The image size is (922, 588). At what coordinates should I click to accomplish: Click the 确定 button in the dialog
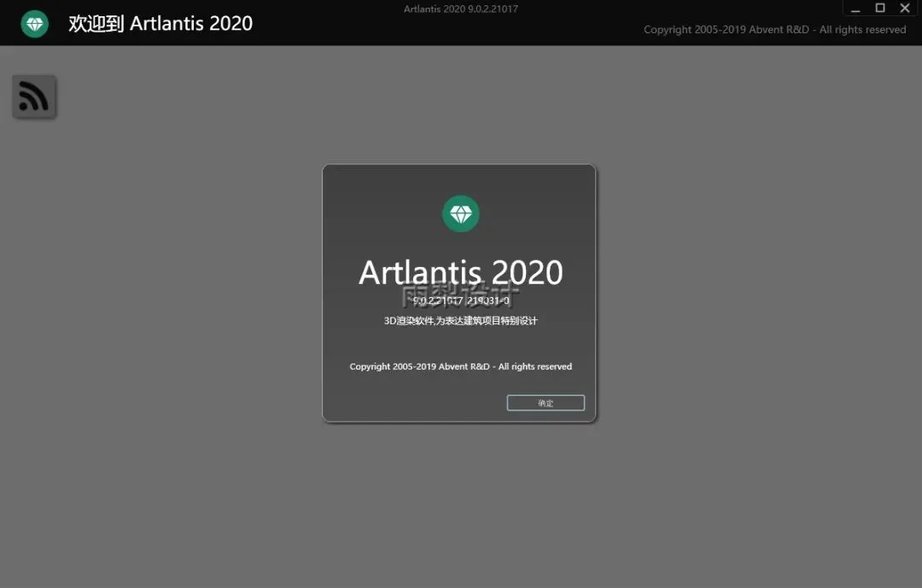pos(546,403)
